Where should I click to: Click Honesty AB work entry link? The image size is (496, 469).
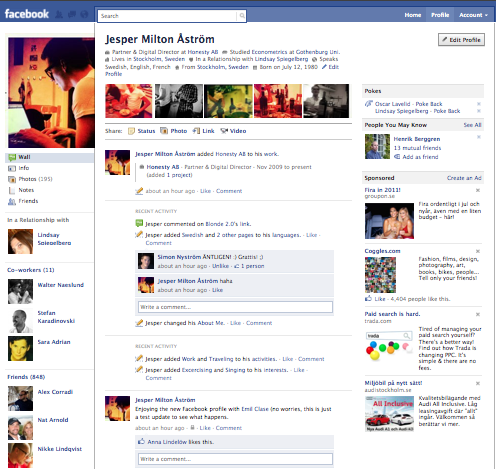click(x=163, y=167)
